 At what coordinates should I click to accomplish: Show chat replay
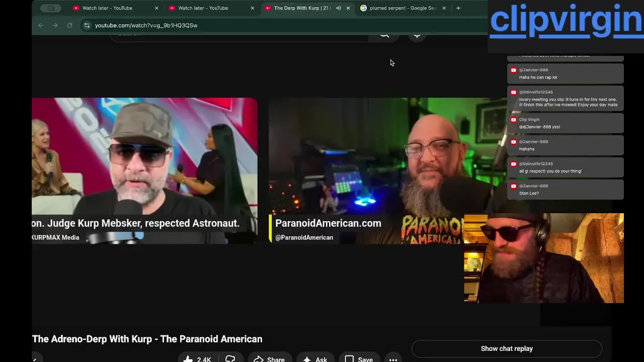pos(507,348)
